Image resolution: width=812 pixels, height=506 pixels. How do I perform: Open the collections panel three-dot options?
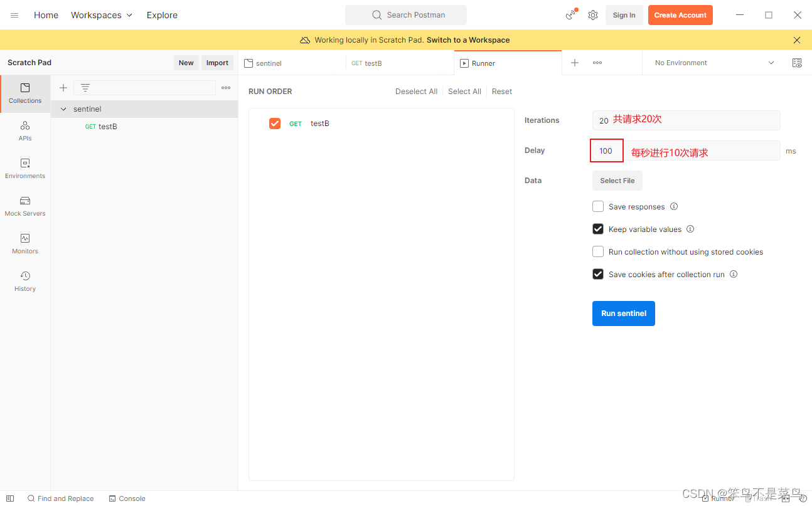[226, 88]
